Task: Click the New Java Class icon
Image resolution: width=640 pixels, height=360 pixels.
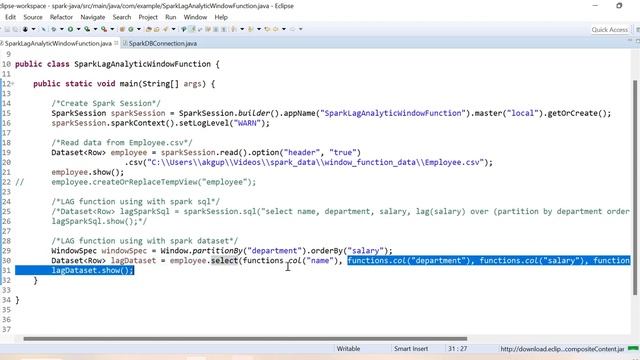Action: tap(131, 29)
